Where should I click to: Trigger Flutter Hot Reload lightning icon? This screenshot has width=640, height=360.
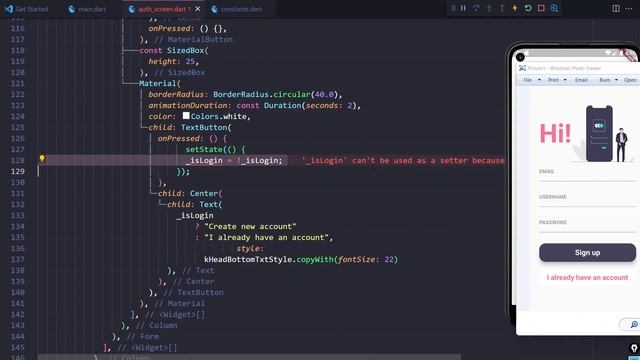point(515,8)
